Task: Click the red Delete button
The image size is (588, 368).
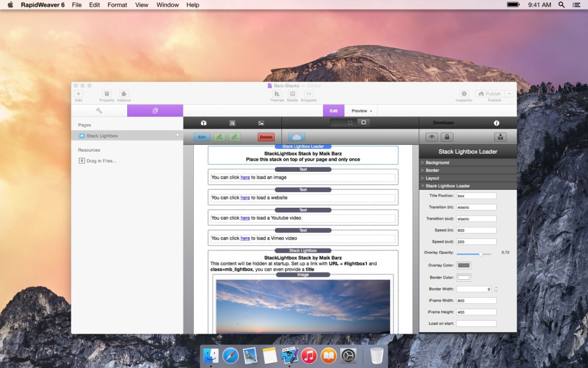Action: [x=266, y=137]
